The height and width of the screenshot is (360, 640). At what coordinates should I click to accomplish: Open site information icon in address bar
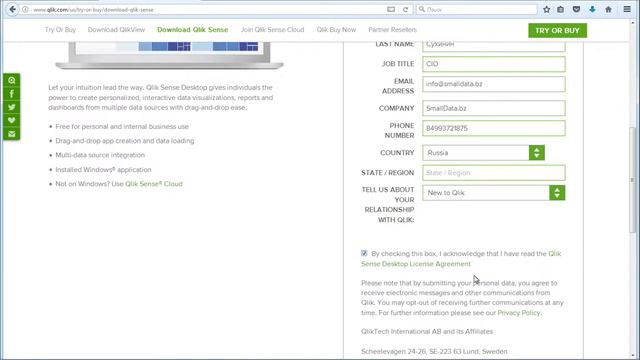point(25,9)
